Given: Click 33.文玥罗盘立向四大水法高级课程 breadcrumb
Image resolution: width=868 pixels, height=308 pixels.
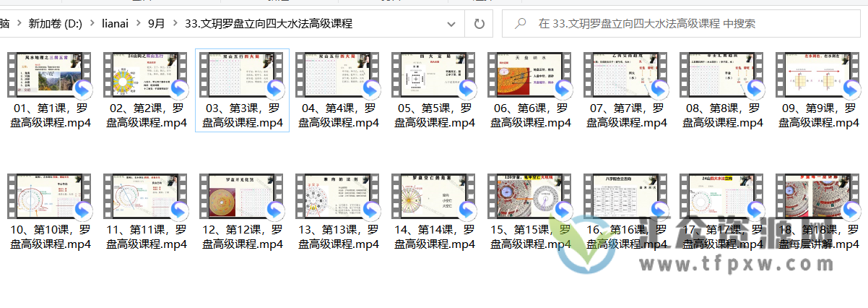Looking at the screenshot, I should point(268,24).
